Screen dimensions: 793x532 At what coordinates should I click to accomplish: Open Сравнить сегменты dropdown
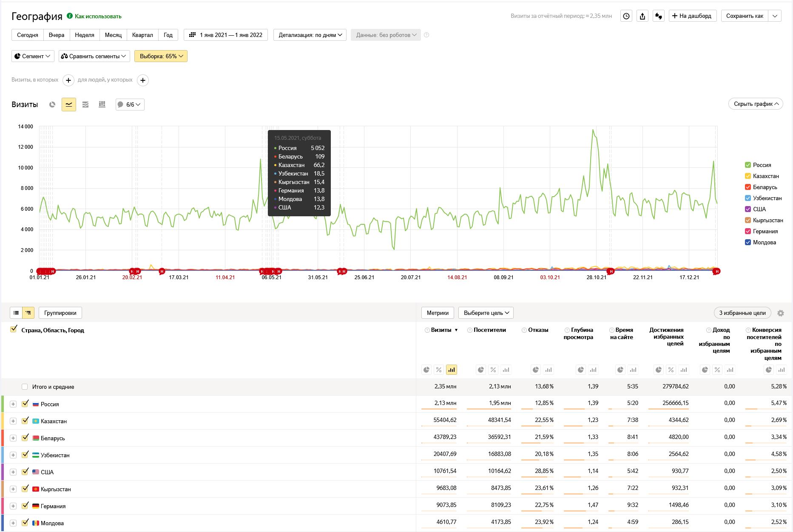pos(94,56)
